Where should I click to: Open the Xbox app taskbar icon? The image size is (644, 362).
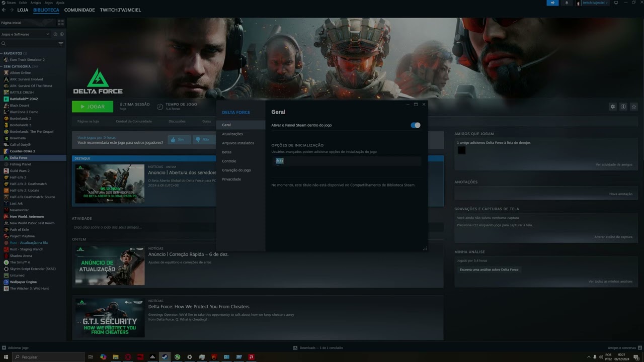click(x=177, y=357)
